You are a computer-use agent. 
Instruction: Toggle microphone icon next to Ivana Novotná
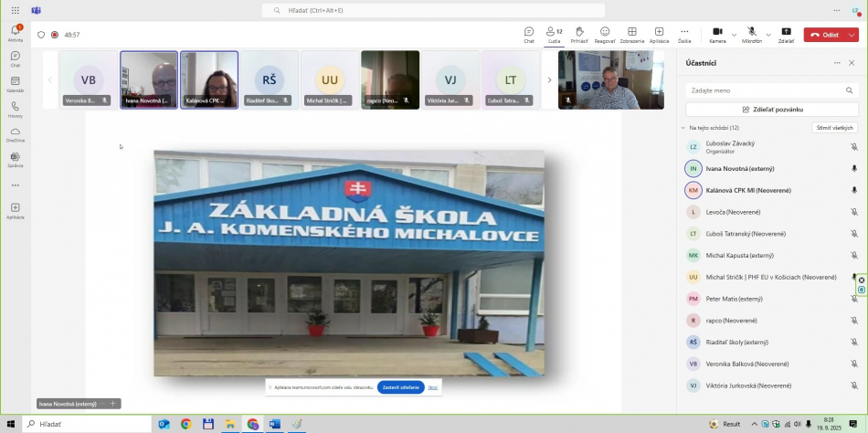pos(854,169)
